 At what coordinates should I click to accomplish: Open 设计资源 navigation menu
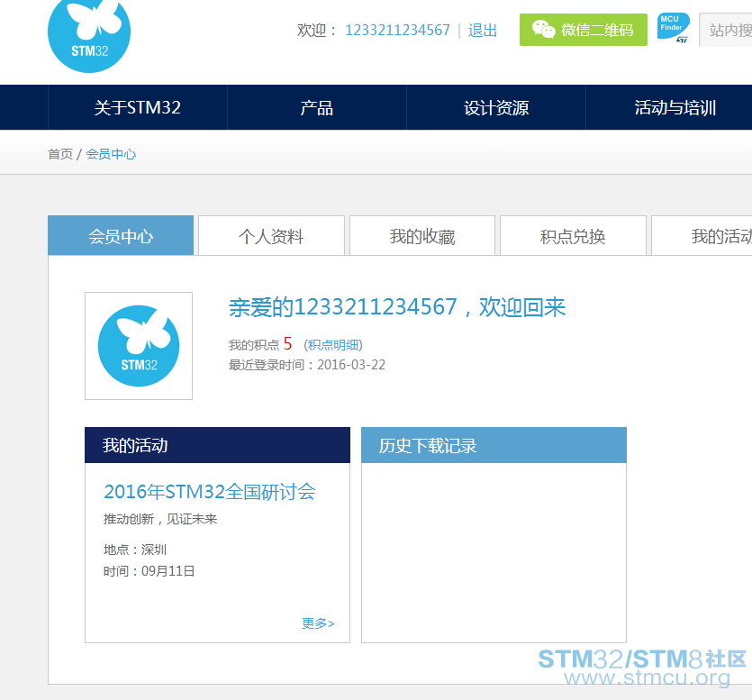[x=496, y=107]
